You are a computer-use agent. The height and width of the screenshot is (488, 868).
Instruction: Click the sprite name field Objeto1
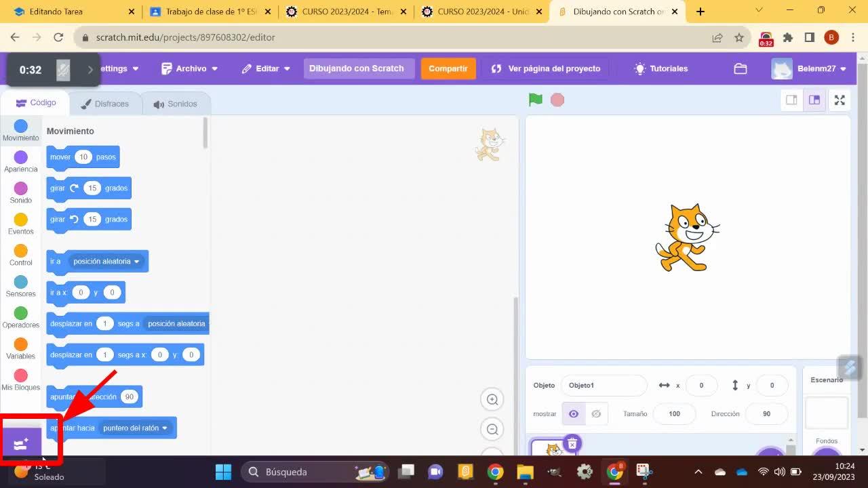pyautogui.click(x=604, y=385)
